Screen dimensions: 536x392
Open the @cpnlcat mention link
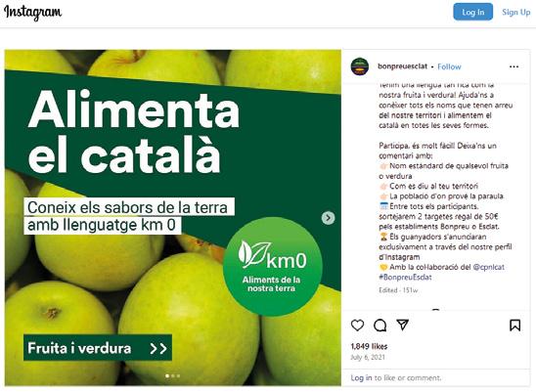[488, 267]
